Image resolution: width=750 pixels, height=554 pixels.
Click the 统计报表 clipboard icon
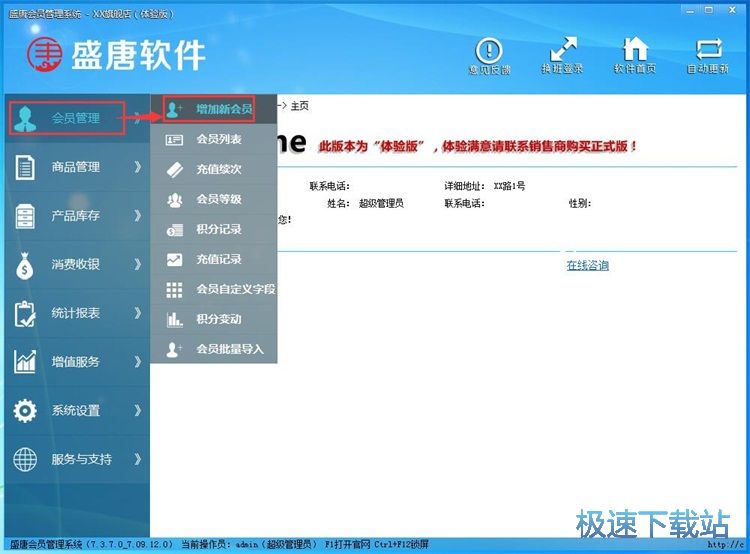coord(25,313)
